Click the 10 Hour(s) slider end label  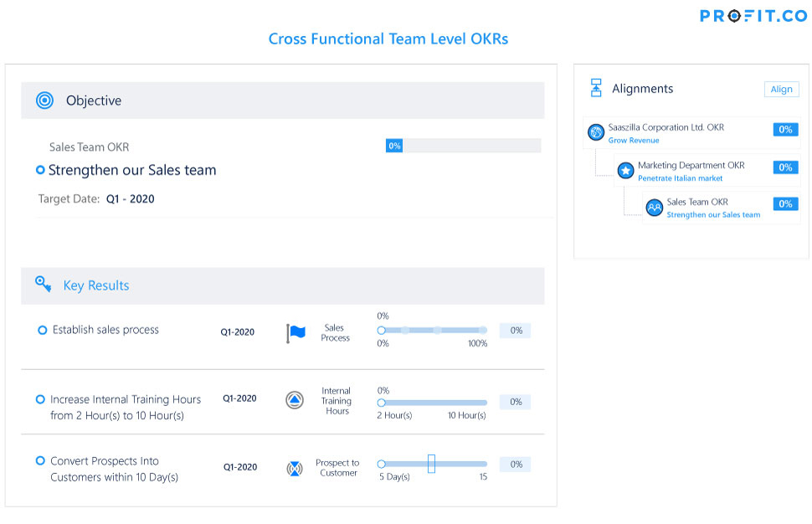466,415
